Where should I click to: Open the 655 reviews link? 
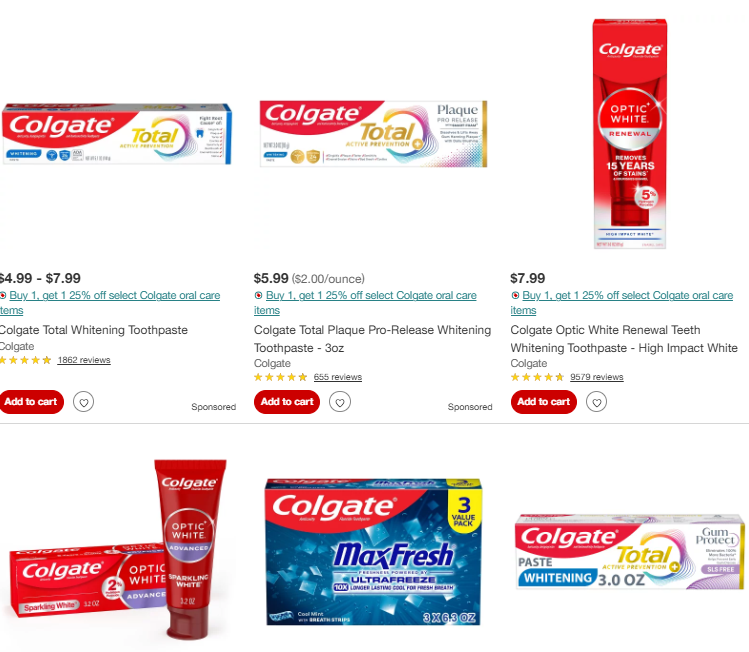click(338, 377)
